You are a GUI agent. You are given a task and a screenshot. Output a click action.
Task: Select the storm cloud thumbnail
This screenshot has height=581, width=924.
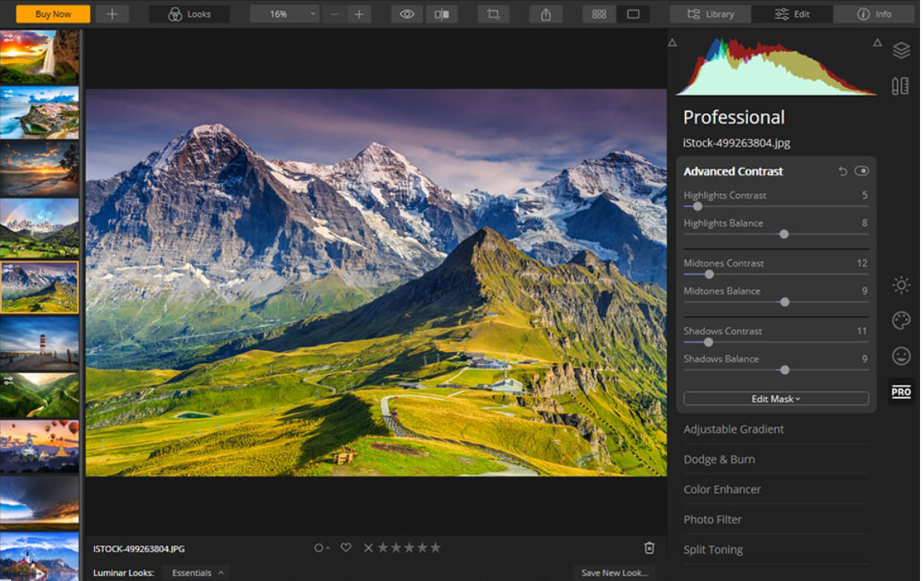39,503
